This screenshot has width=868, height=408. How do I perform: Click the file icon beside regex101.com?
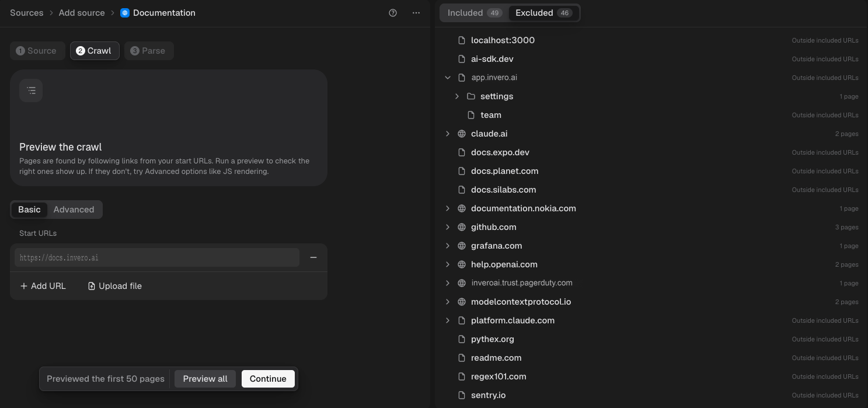click(461, 376)
